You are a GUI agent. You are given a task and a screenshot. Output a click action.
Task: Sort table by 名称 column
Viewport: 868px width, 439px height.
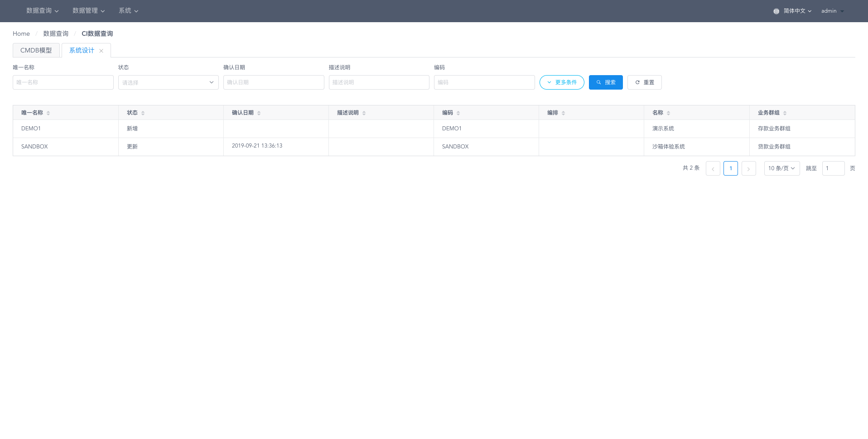(x=668, y=113)
